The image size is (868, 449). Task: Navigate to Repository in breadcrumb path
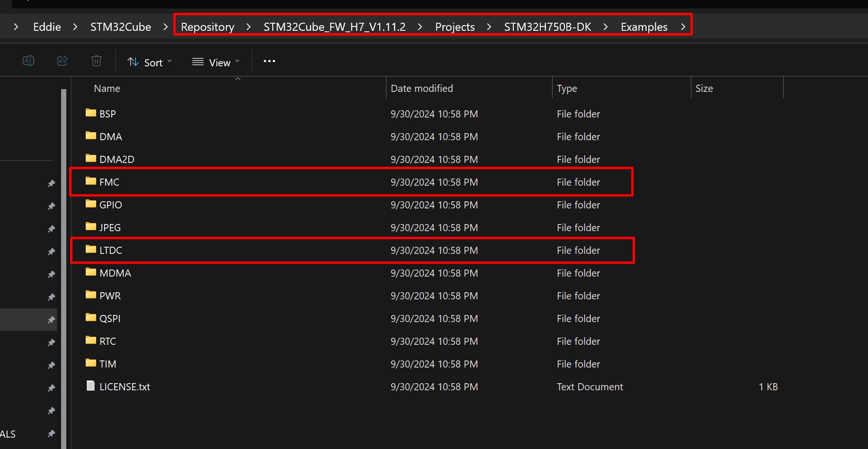coord(207,27)
